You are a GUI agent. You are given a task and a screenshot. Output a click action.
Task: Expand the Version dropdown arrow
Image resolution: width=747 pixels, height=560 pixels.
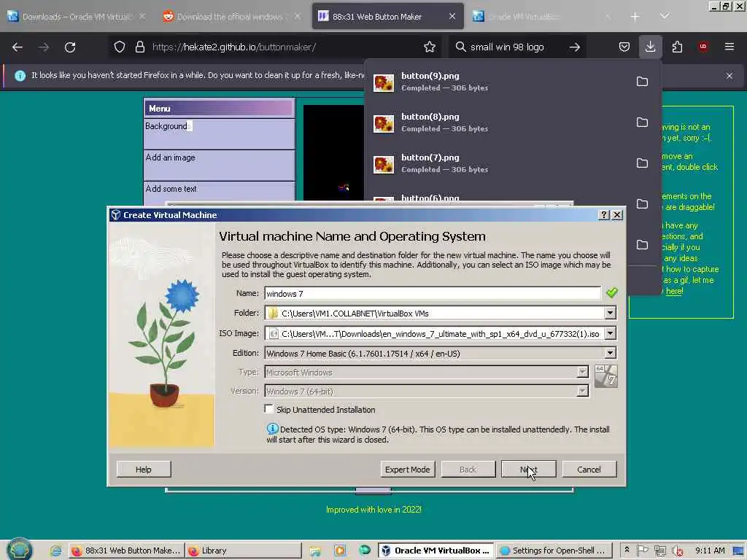(582, 391)
